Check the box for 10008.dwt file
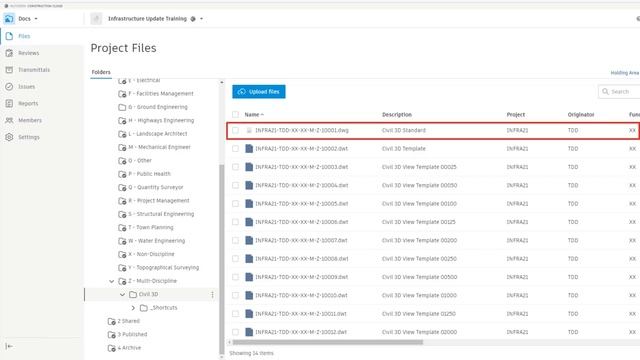Viewport: 640px width, 360px height. [236, 259]
